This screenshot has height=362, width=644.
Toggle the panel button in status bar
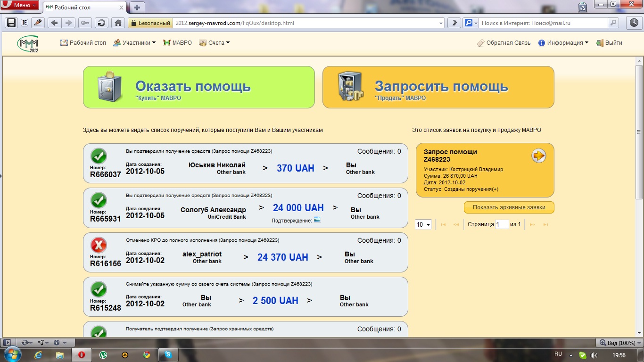coord(7,343)
